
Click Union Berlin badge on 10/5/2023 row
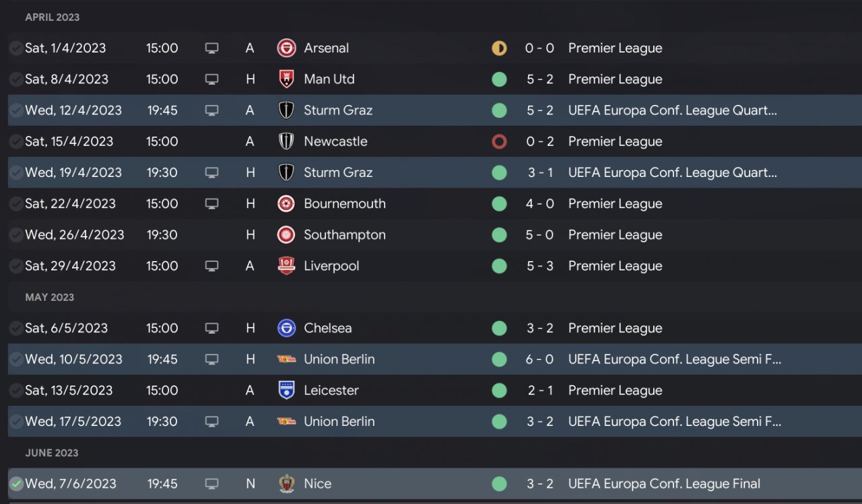click(x=287, y=359)
